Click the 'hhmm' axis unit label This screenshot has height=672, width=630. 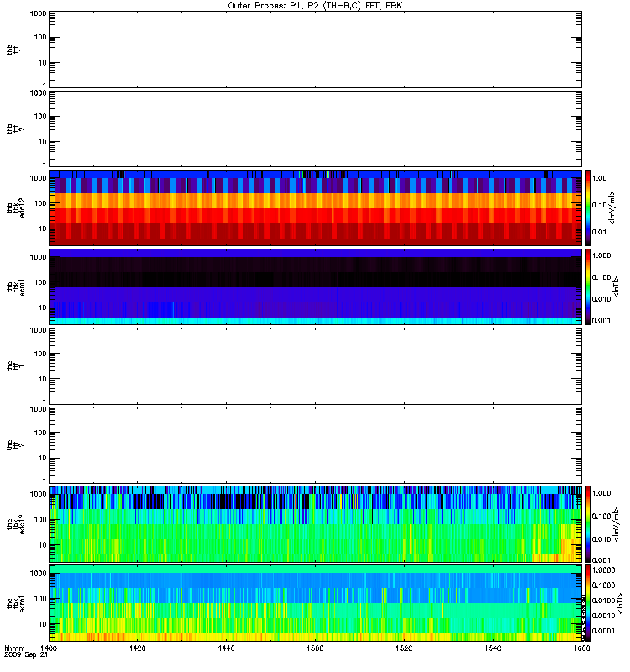[14, 648]
